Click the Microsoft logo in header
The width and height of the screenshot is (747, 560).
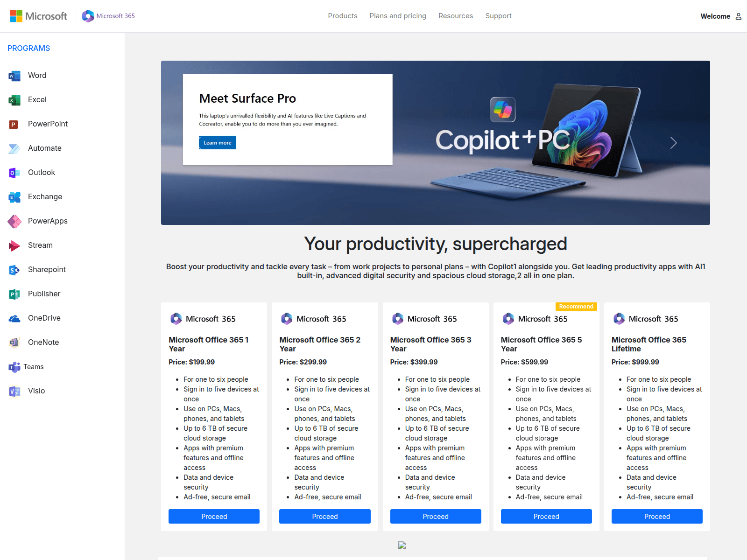[x=39, y=16]
